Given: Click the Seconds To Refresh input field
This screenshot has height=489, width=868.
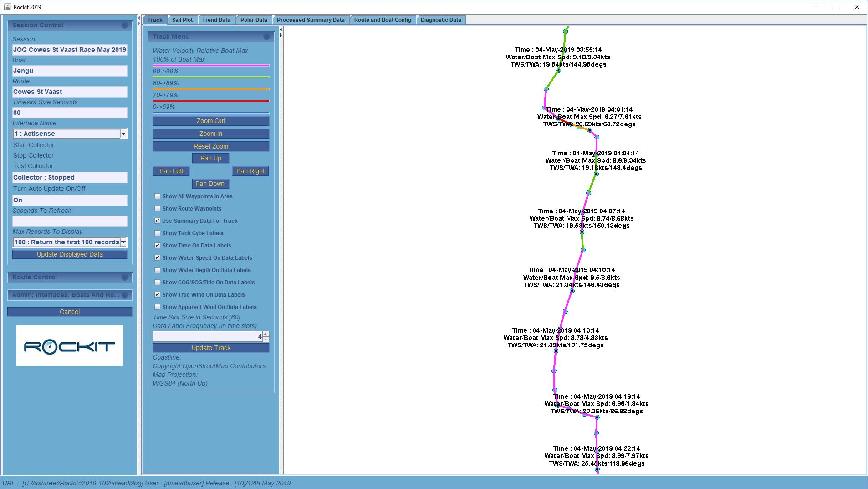Looking at the screenshot, I should (70, 221).
